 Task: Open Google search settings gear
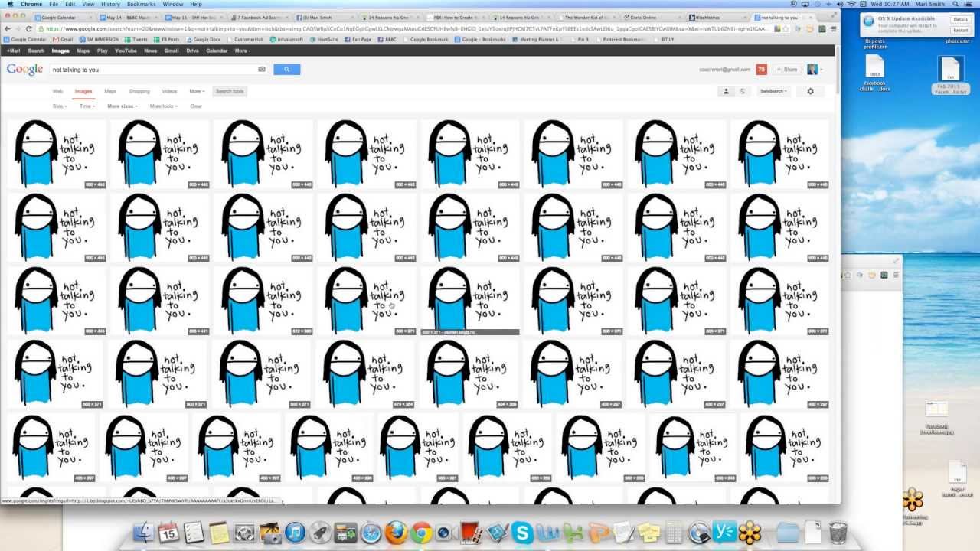810,91
